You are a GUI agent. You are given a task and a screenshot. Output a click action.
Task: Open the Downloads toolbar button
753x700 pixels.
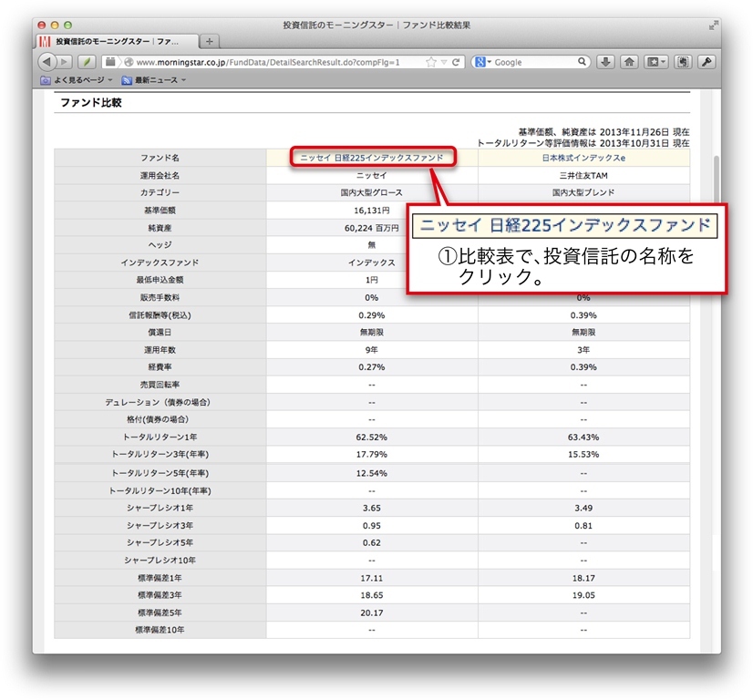pos(605,62)
